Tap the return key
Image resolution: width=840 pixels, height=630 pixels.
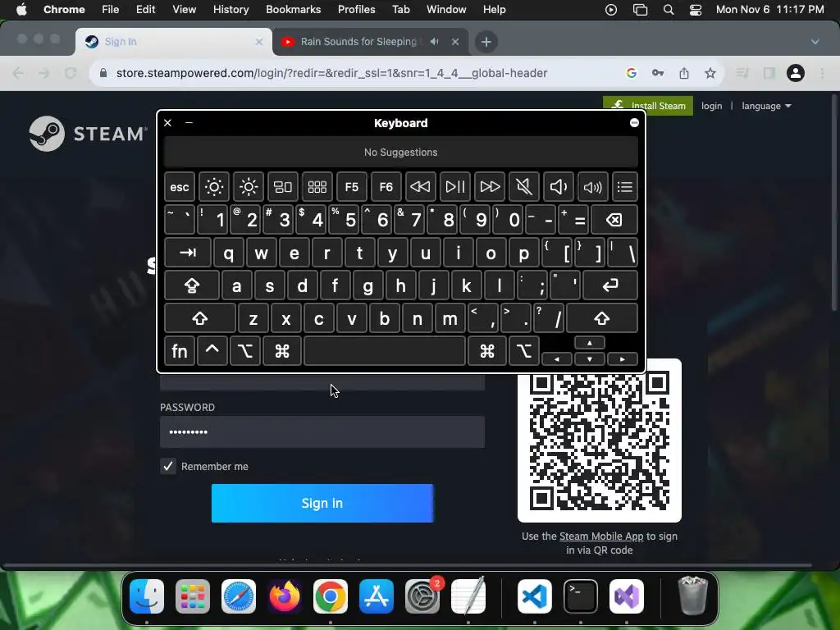(610, 285)
